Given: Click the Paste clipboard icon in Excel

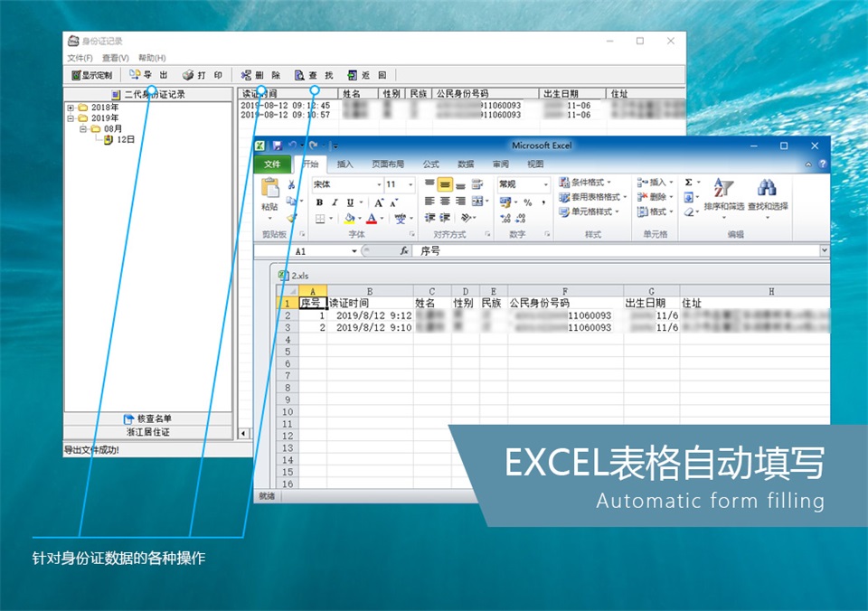Looking at the screenshot, I should click(x=269, y=189).
